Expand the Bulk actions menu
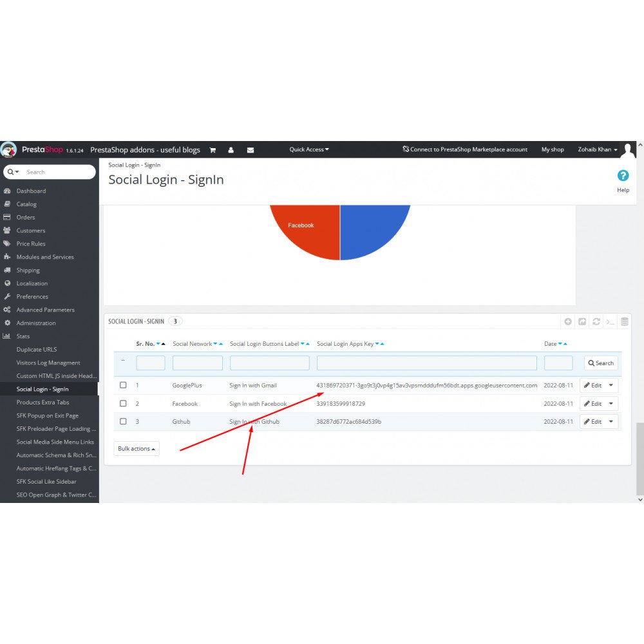This screenshot has height=644, width=644. click(137, 448)
